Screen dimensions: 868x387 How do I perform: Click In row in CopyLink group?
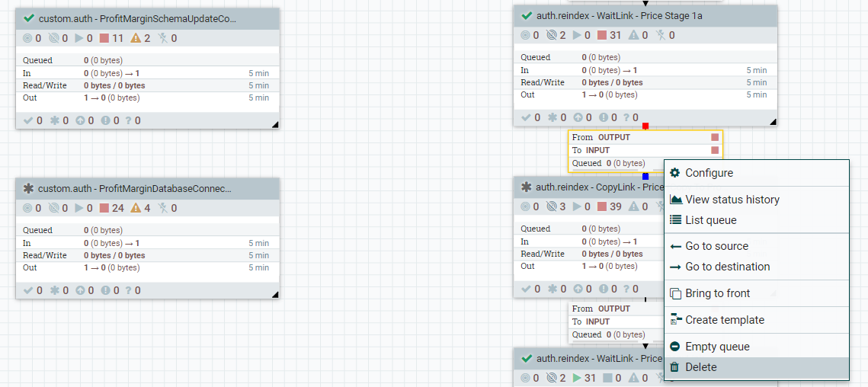point(589,241)
